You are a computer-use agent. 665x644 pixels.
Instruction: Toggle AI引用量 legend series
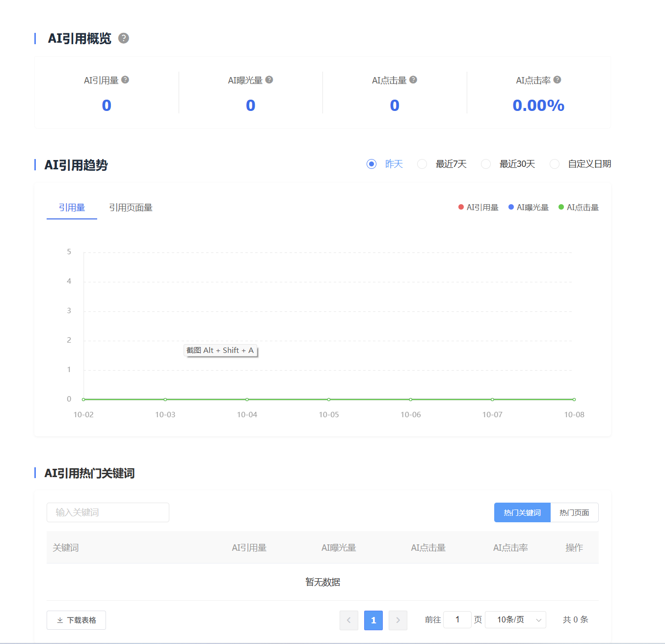coord(478,208)
